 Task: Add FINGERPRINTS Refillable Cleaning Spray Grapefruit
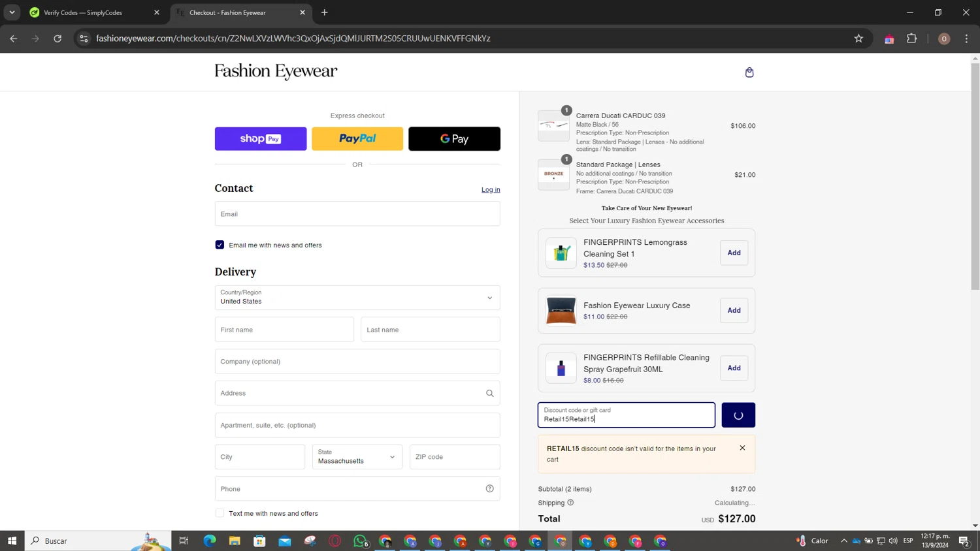coord(734,368)
